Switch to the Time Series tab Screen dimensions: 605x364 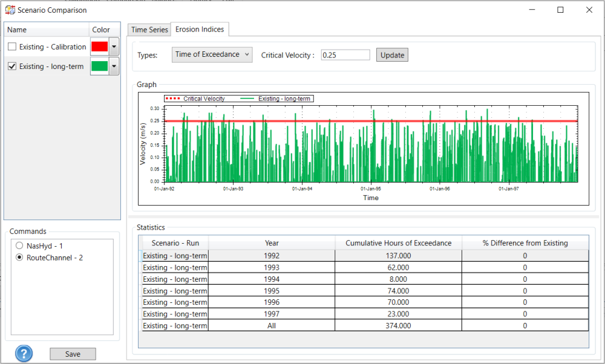(x=149, y=30)
